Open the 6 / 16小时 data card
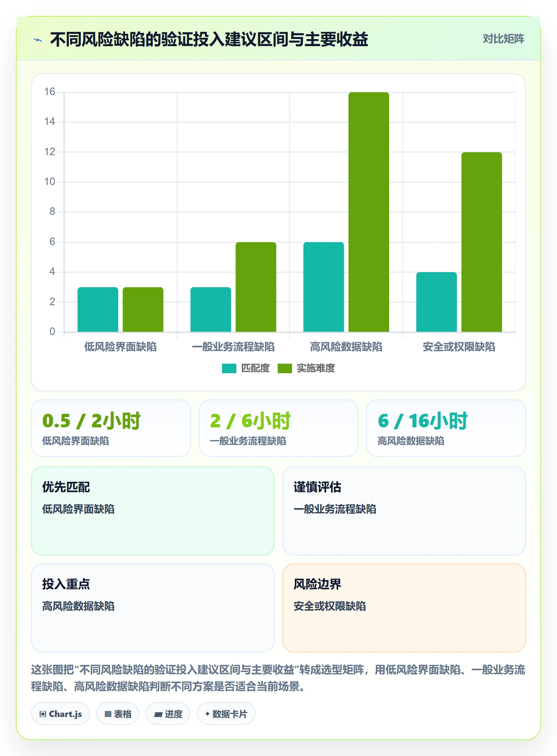 tap(446, 428)
